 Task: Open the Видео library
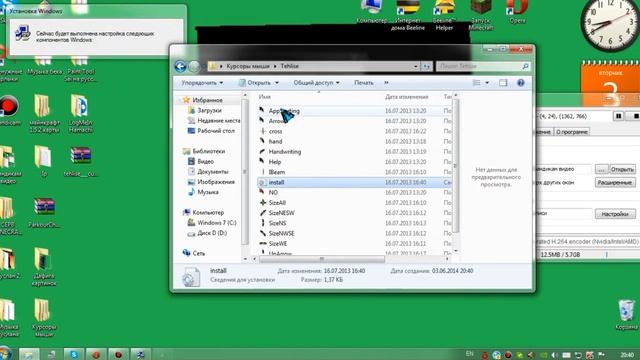(205, 161)
